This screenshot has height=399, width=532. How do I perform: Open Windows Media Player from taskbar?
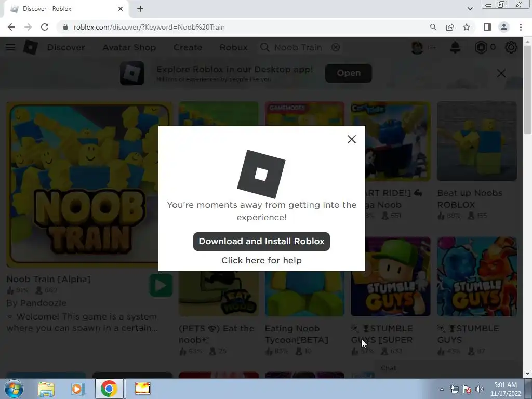click(77, 389)
